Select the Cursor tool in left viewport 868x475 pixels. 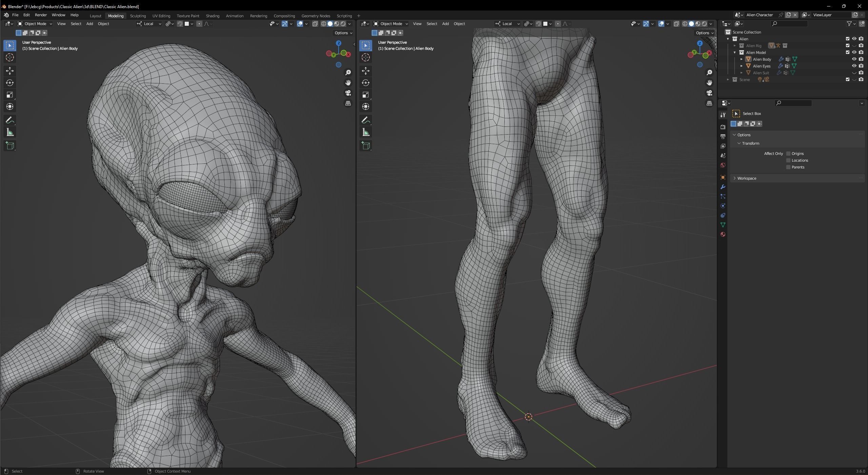click(10, 57)
